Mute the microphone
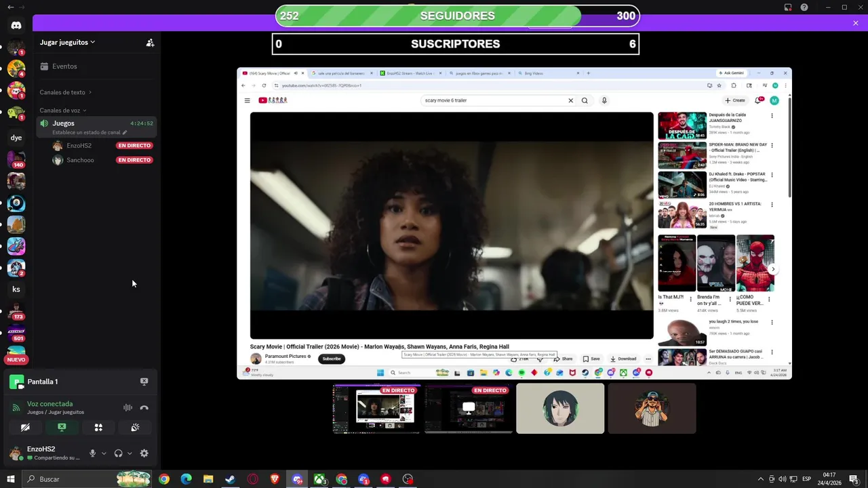Image resolution: width=868 pixels, height=488 pixels. pyautogui.click(x=93, y=453)
